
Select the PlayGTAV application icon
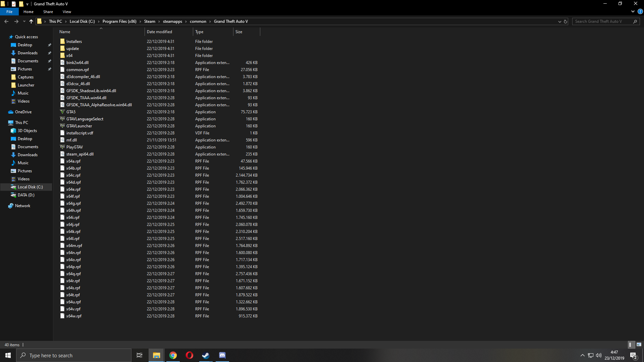[62, 147]
